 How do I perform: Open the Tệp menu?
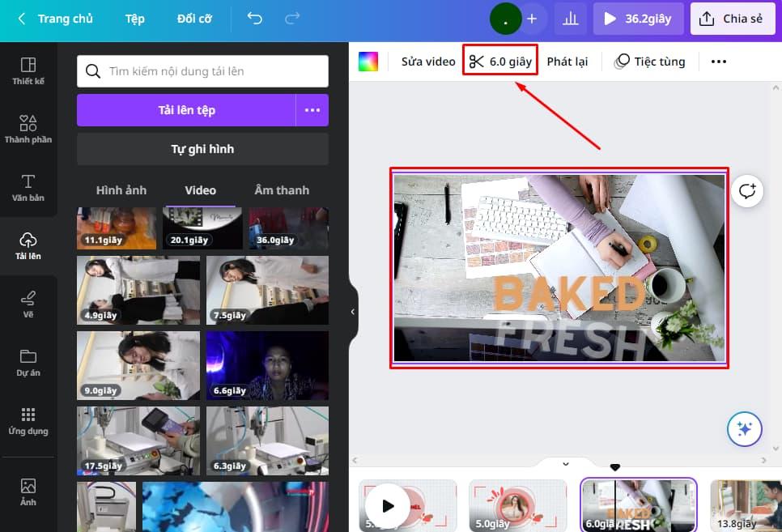pos(134,18)
